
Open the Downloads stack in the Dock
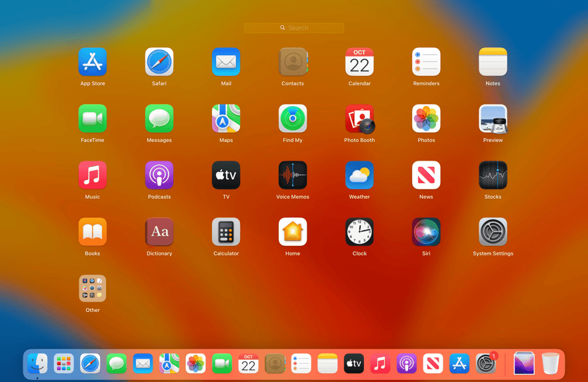(524, 363)
